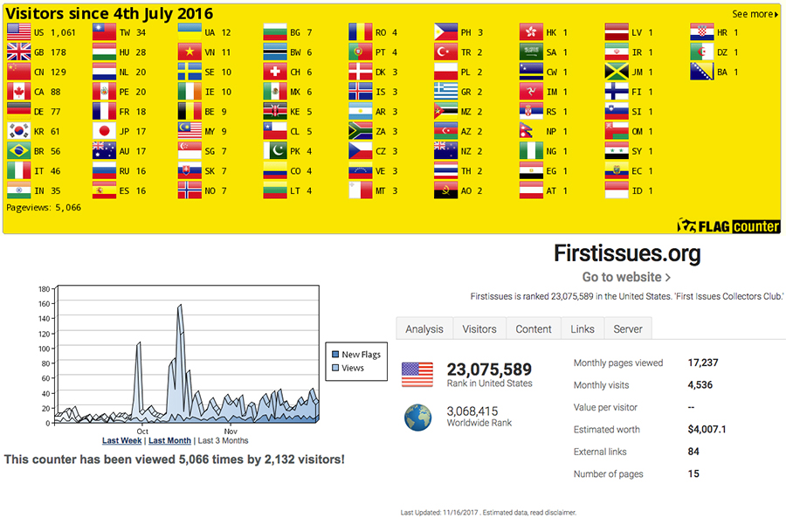Click the Last Updated 11/16/2017 disclaimer text

[x=488, y=513]
